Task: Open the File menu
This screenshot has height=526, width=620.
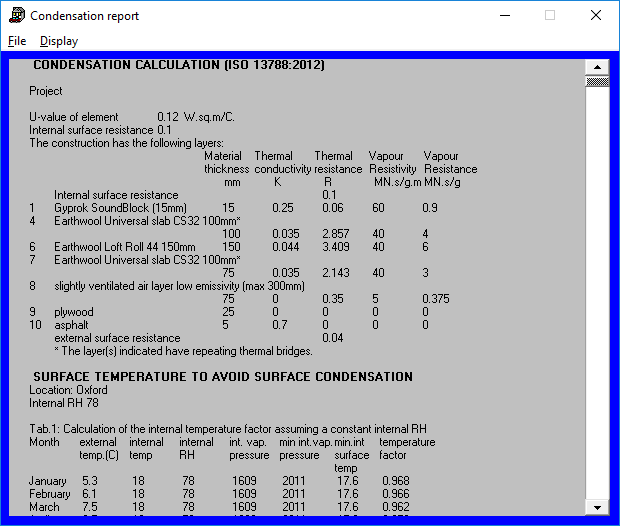Action: click(17, 41)
